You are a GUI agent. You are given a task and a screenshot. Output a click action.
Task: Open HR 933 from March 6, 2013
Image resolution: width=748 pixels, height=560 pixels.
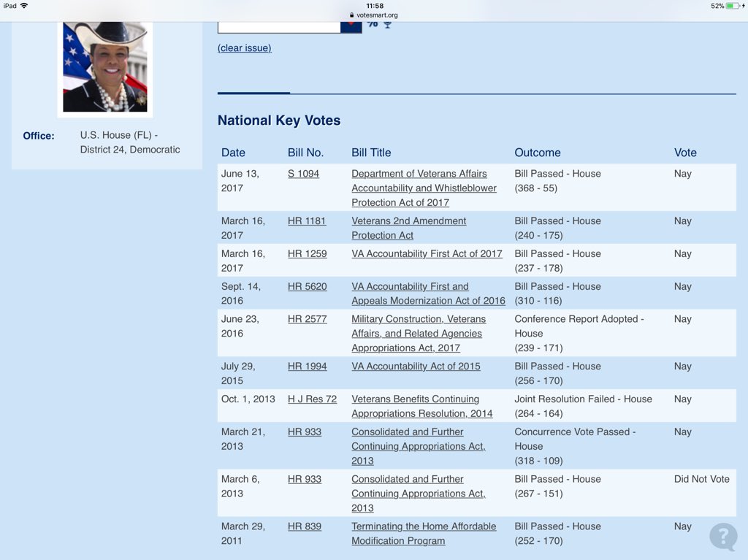coord(305,480)
